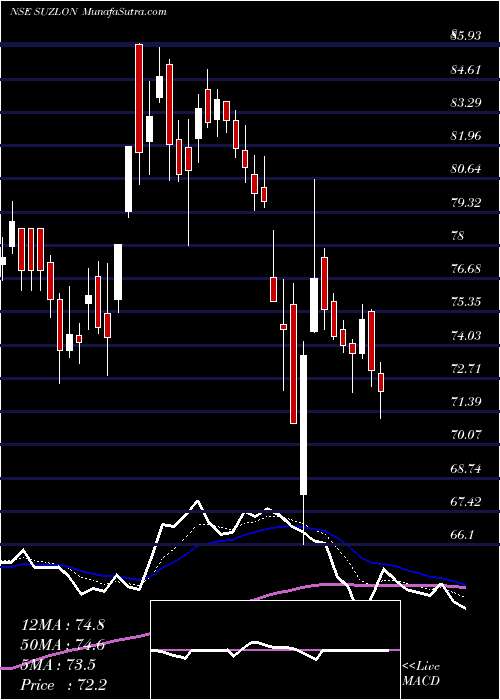Click the tallest red candle near 85.93
Viewport: 500px width, 700px height.
[139, 99]
